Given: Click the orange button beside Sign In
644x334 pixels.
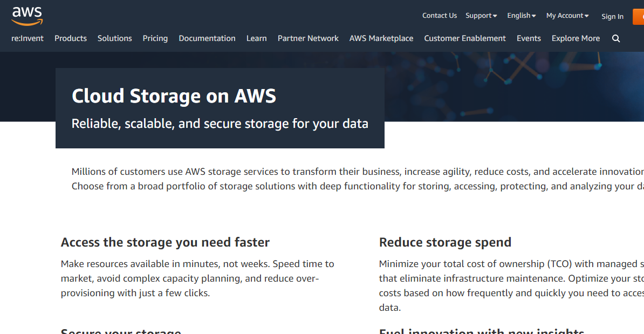Looking at the screenshot, I should click(638, 16).
